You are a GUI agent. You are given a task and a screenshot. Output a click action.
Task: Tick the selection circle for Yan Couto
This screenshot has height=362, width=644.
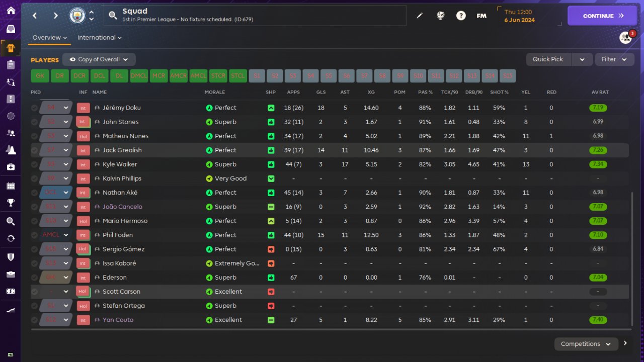pos(34,320)
